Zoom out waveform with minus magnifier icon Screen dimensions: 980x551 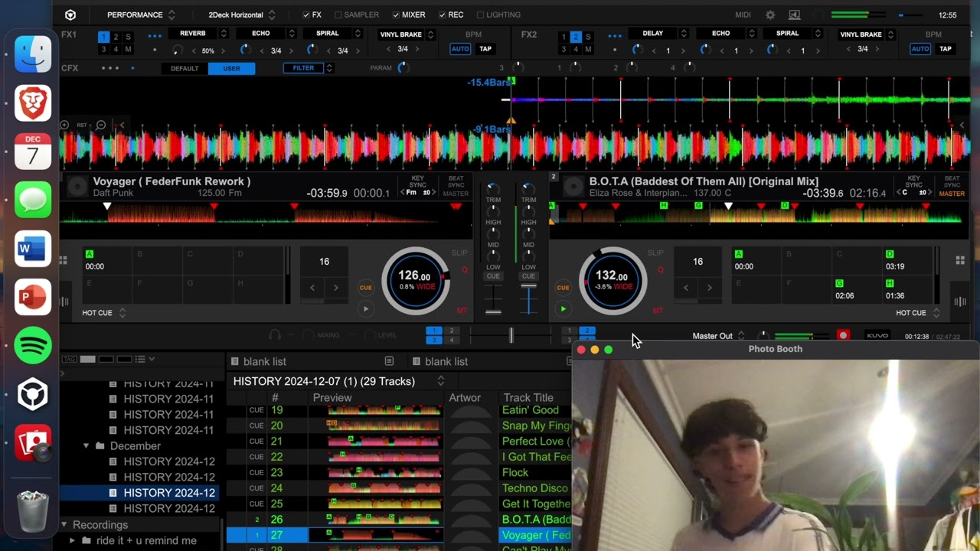[100, 125]
